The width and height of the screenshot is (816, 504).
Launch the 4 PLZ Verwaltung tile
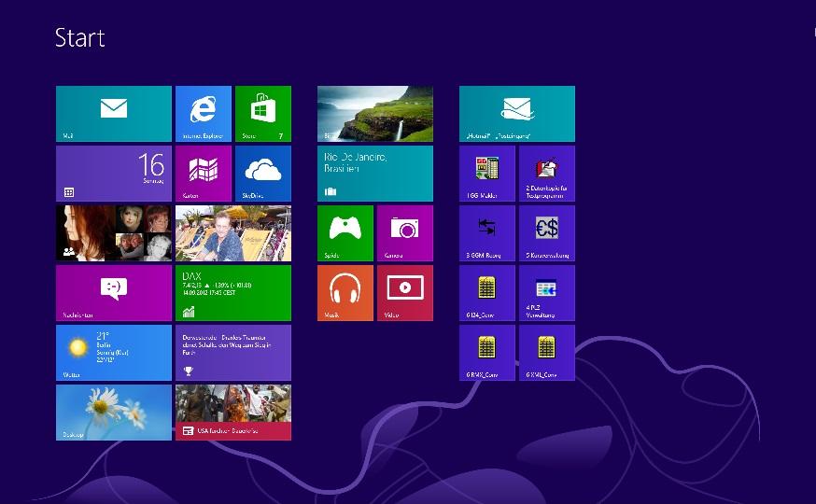click(x=547, y=293)
